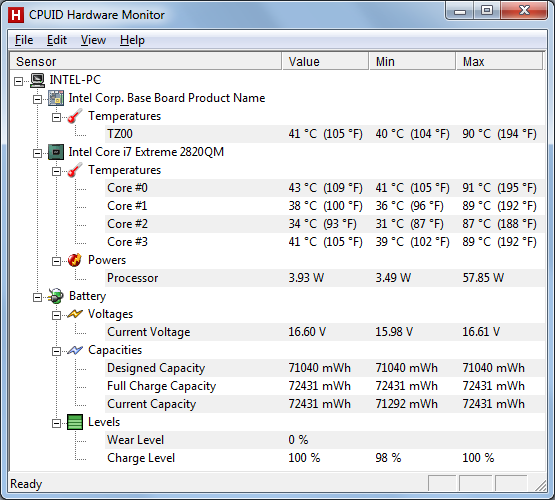555x500 pixels.
Task: Click Wear Level value 0 %
Action: [298, 440]
